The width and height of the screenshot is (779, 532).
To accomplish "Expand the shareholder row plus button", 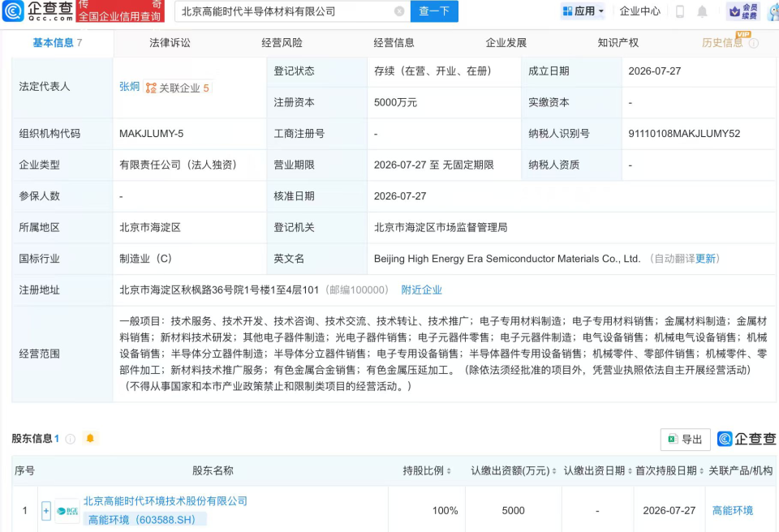I will coord(46,511).
